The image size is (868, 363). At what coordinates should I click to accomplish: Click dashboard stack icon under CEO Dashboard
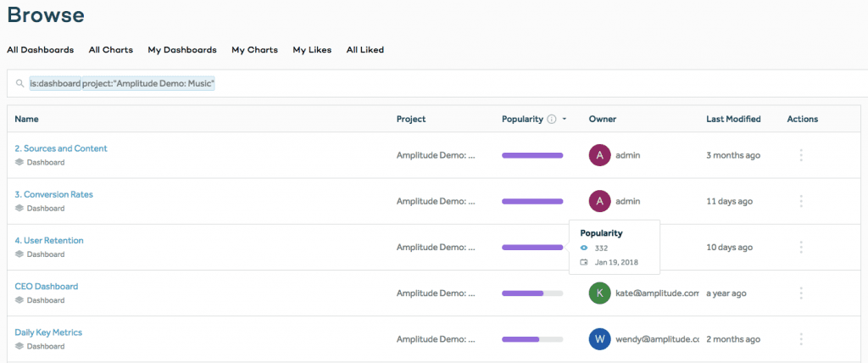pos(19,300)
